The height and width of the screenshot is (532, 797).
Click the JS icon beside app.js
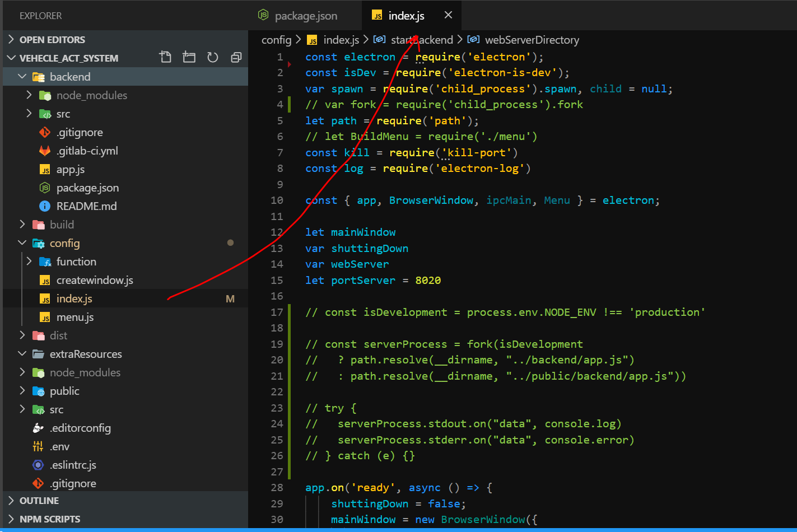click(x=45, y=169)
